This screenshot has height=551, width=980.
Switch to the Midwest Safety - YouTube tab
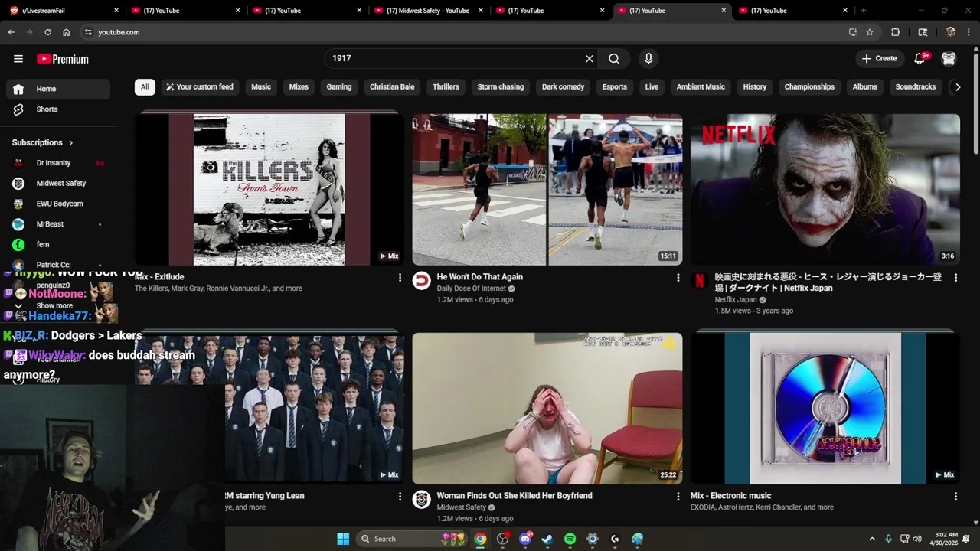(427, 11)
